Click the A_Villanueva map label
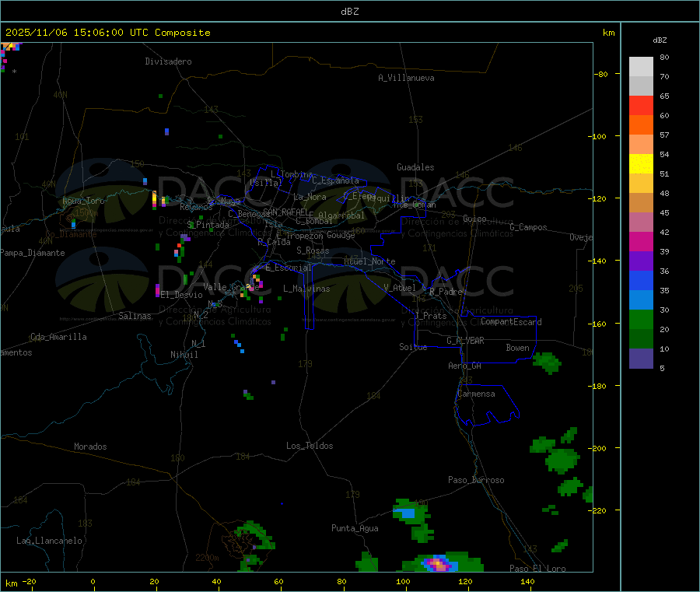 click(x=406, y=78)
